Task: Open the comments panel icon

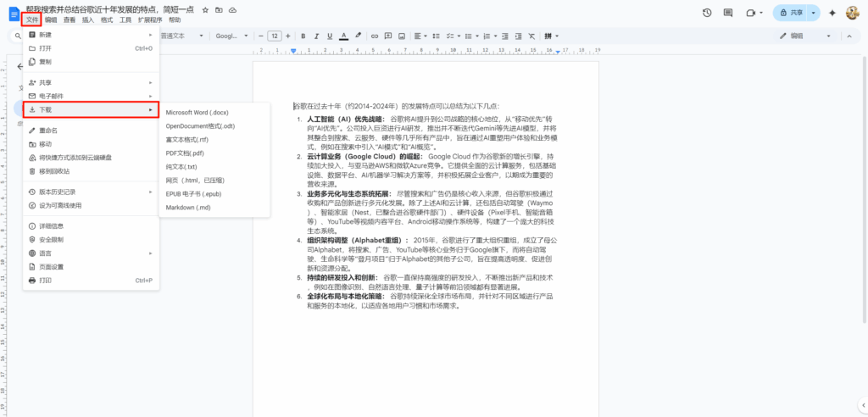Action: point(728,13)
